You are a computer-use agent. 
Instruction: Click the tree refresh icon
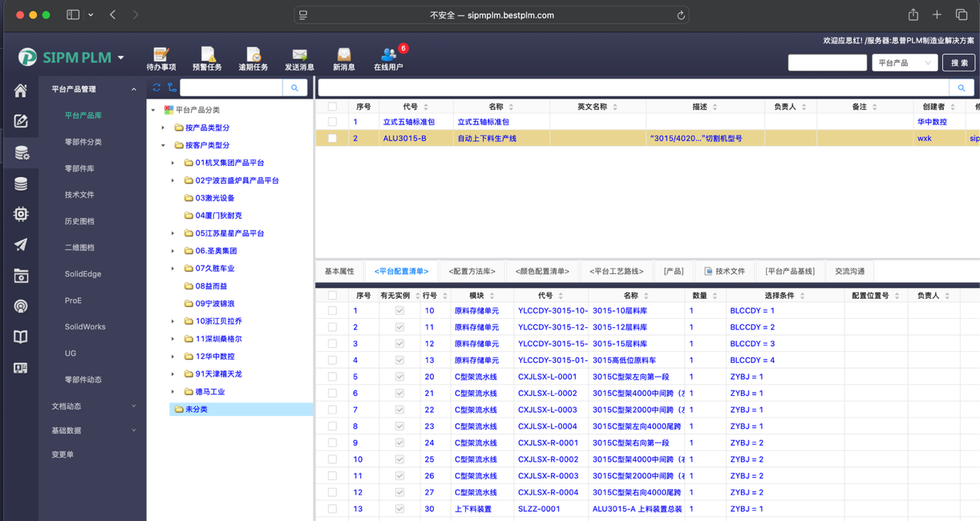point(157,88)
